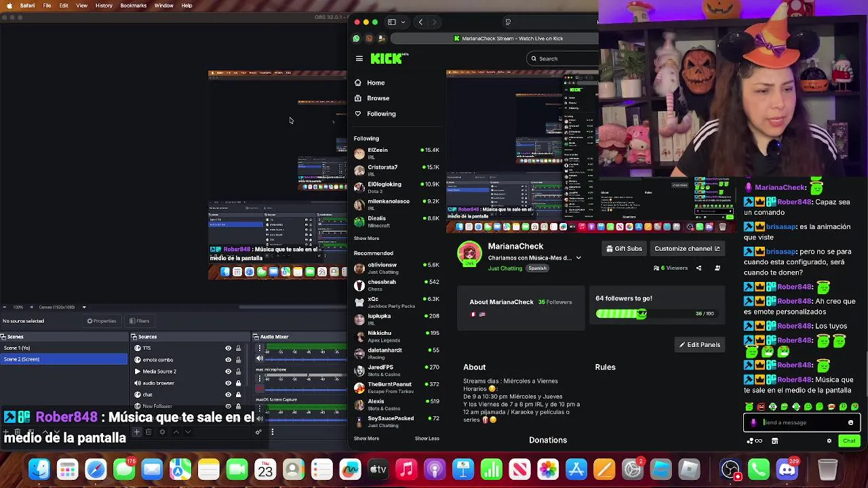The height and width of the screenshot is (488, 868).
Task: Toggle the lock on the TTS source
Action: tap(238, 348)
